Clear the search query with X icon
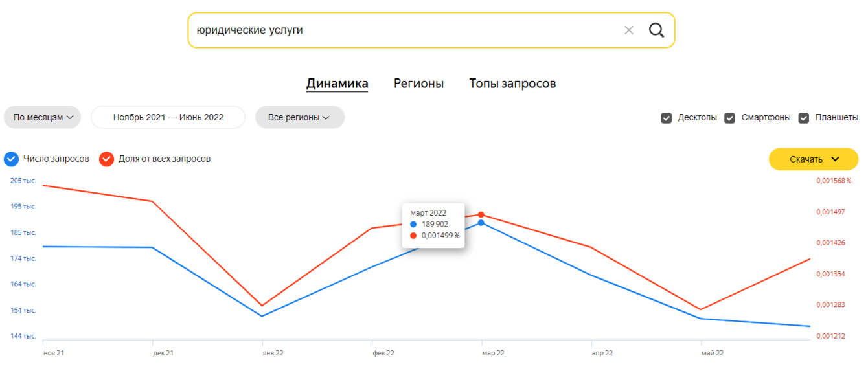 [628, 30]
